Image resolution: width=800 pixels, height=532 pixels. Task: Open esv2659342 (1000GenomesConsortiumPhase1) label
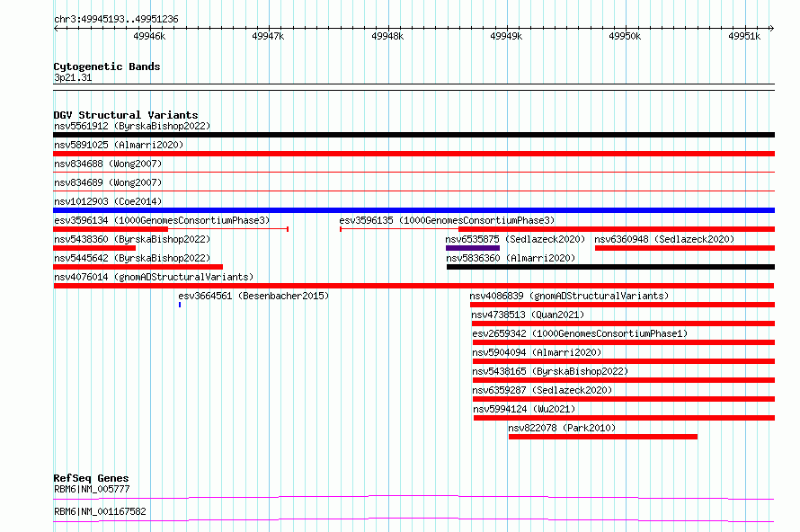[580, 333]
